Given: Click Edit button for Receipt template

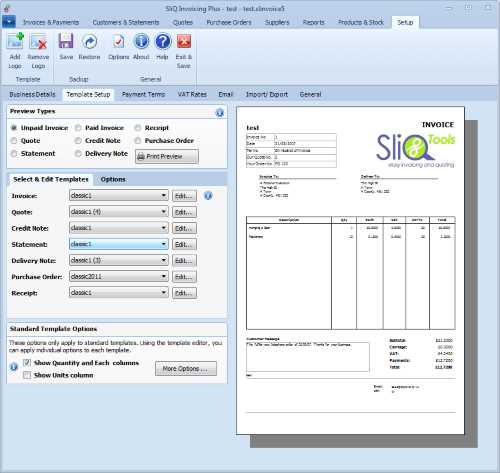Looking at the screenshot, I should (x=184, y=293).
